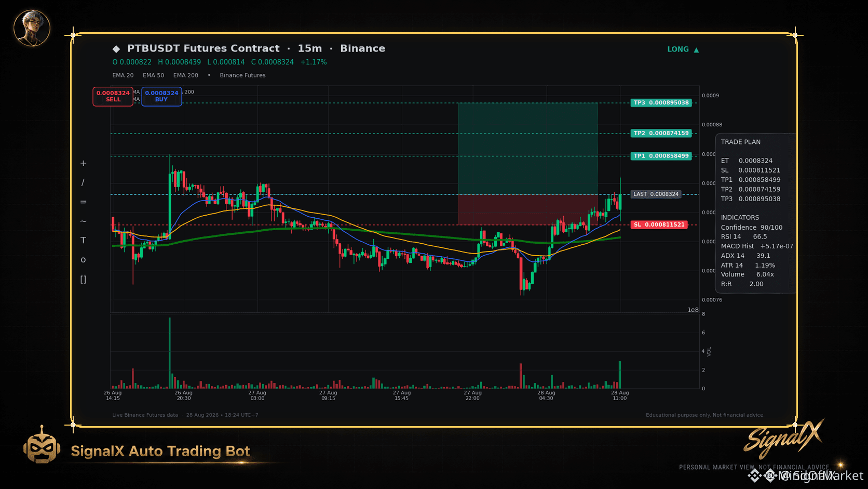Toggle the EMA 200 legend entry
This screenshot has height=489, width=868.
pos(186,75)
